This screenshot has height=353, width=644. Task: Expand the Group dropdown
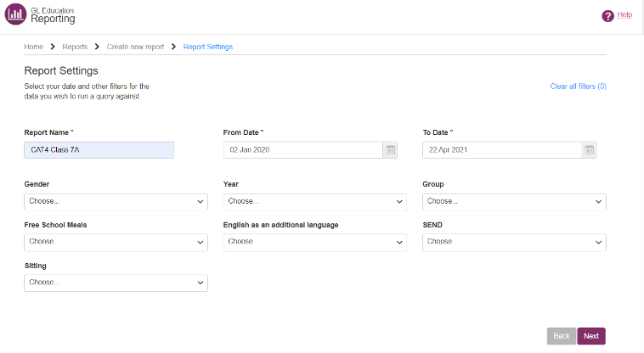click(x=514, y=202)
